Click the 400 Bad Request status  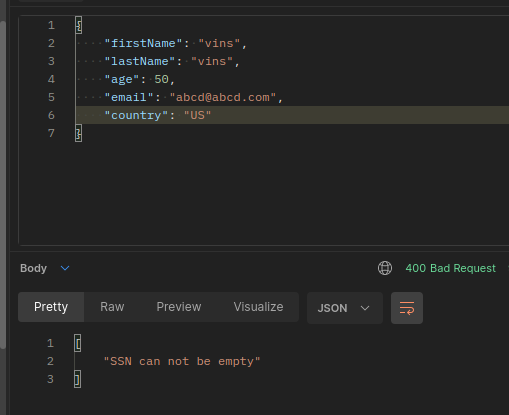click(451, 268)
